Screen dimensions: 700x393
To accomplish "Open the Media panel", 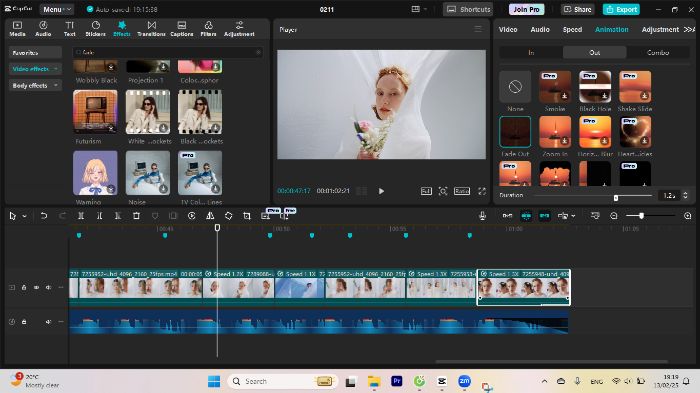I will (17, 29).
